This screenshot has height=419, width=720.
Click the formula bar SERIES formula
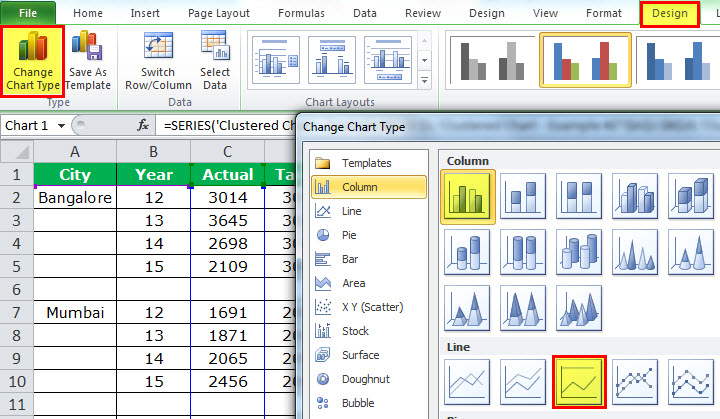(x=228, y=125)
